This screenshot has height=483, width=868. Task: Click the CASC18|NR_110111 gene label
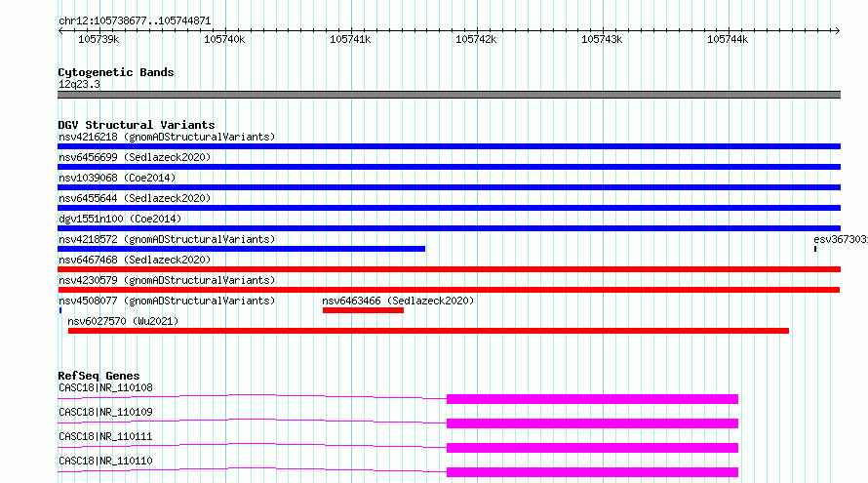[105, 436]
